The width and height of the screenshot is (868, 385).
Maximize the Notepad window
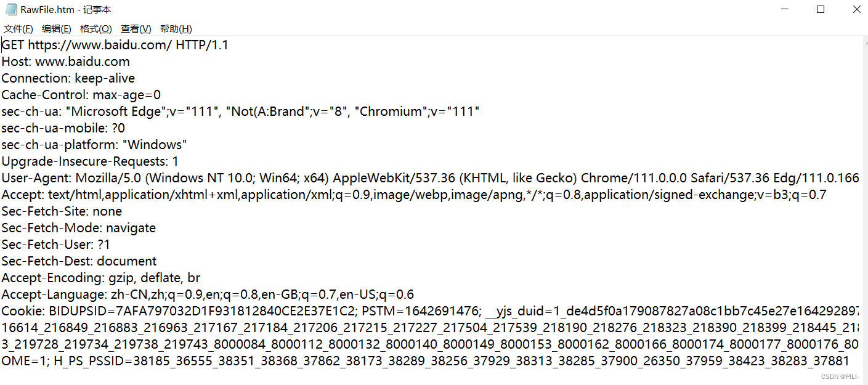(821, 9)
